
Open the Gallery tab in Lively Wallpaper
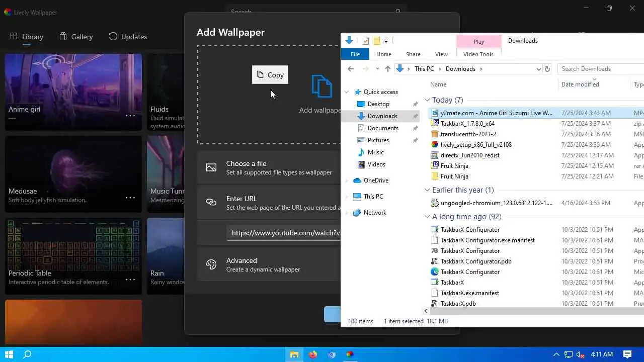[x=76, y=37]
